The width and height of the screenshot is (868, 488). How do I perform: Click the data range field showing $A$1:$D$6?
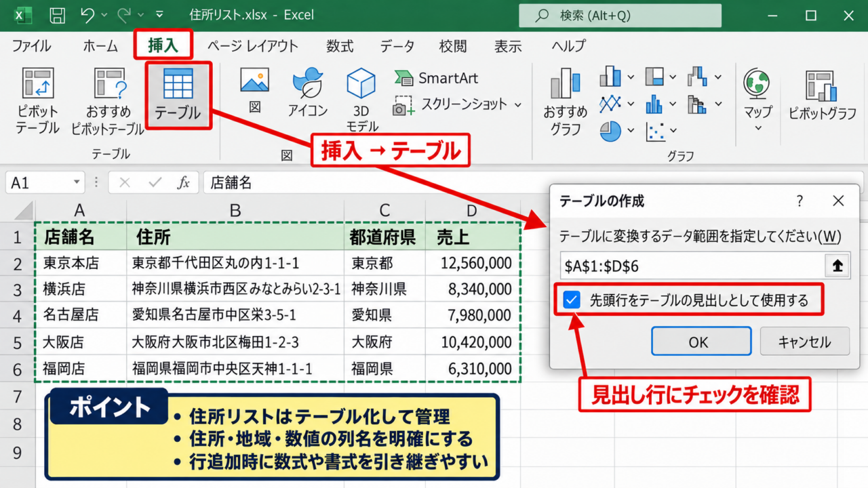coord(692,266)
